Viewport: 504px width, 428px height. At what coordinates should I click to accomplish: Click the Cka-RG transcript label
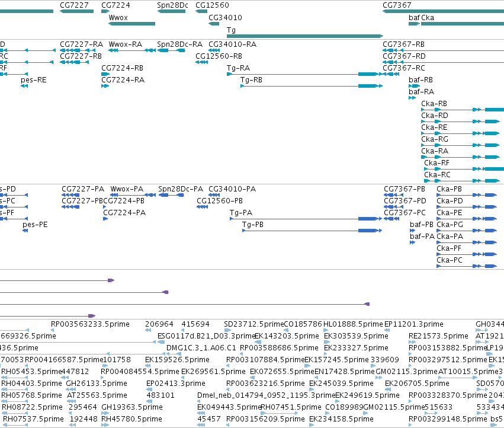[x=435, y=140]
